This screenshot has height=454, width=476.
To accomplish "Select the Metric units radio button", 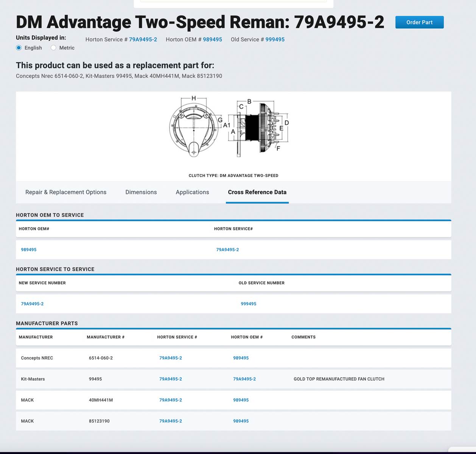I will tap(54, 48).
